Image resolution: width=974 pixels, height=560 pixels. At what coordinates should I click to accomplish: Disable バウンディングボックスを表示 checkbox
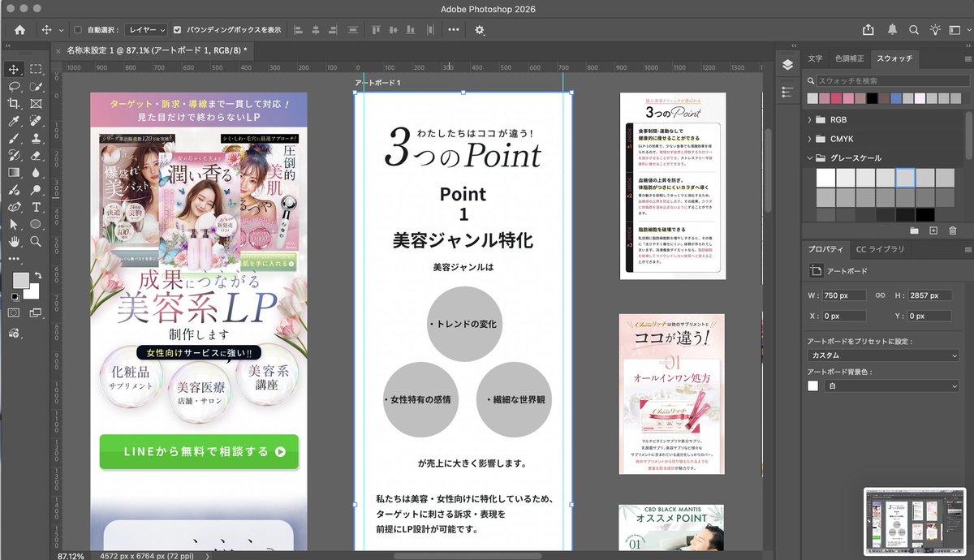tap(177, 28)
